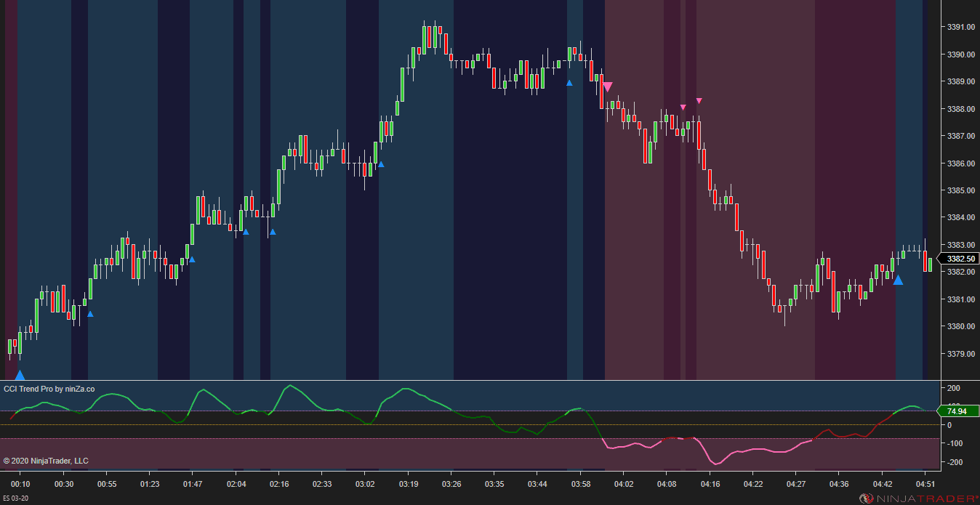Click the 3390.00 price axis label
Screen dimensions: 980x505
961,54
